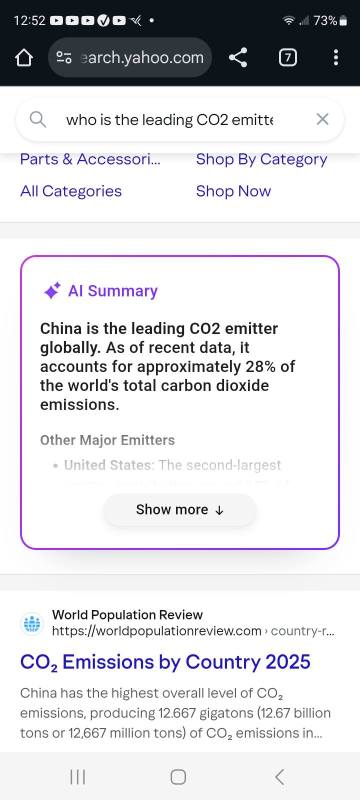Tap the Android recent apps button
Screen dimensions: 360x800
[x=78, y=777]
